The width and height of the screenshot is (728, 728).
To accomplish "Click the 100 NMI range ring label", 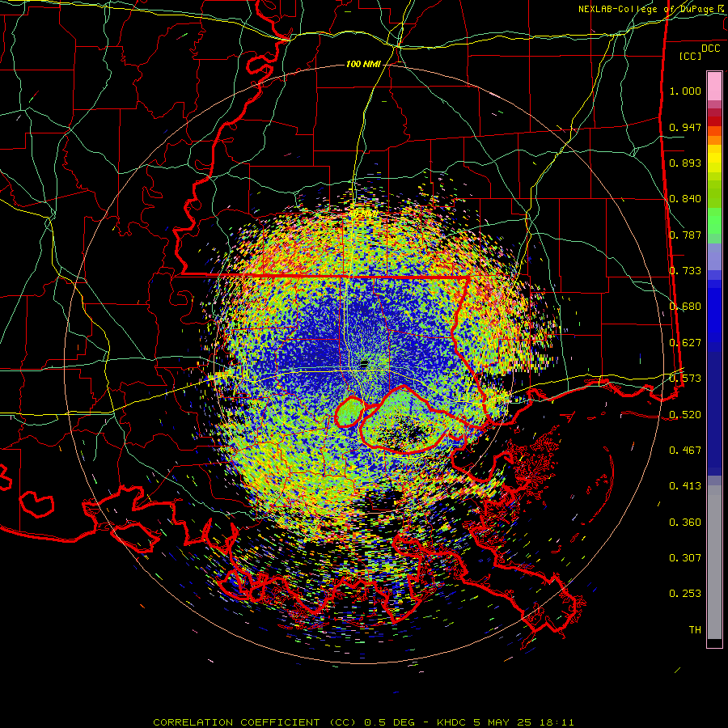I will pos(363,64).
